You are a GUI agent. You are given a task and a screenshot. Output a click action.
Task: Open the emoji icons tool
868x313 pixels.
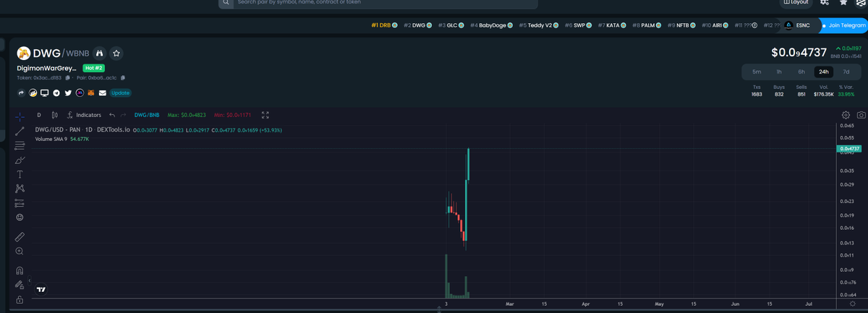(x=20, y=218)
